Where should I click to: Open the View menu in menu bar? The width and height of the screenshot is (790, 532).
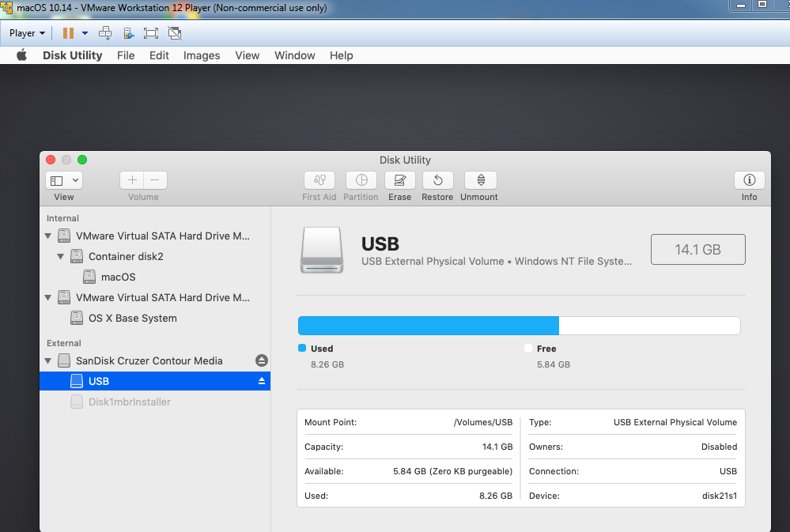click(x=248, y=55)
